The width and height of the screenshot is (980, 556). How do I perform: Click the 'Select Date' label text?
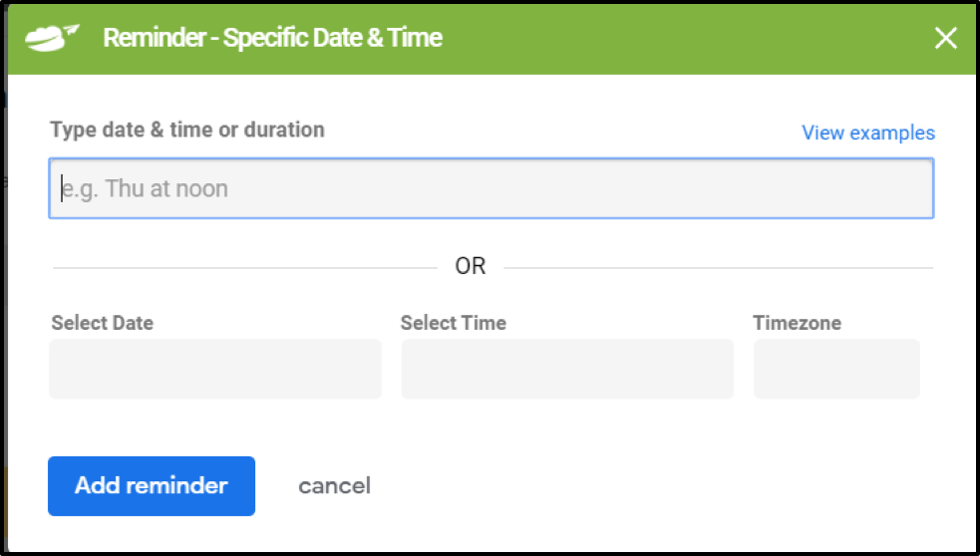103,323
